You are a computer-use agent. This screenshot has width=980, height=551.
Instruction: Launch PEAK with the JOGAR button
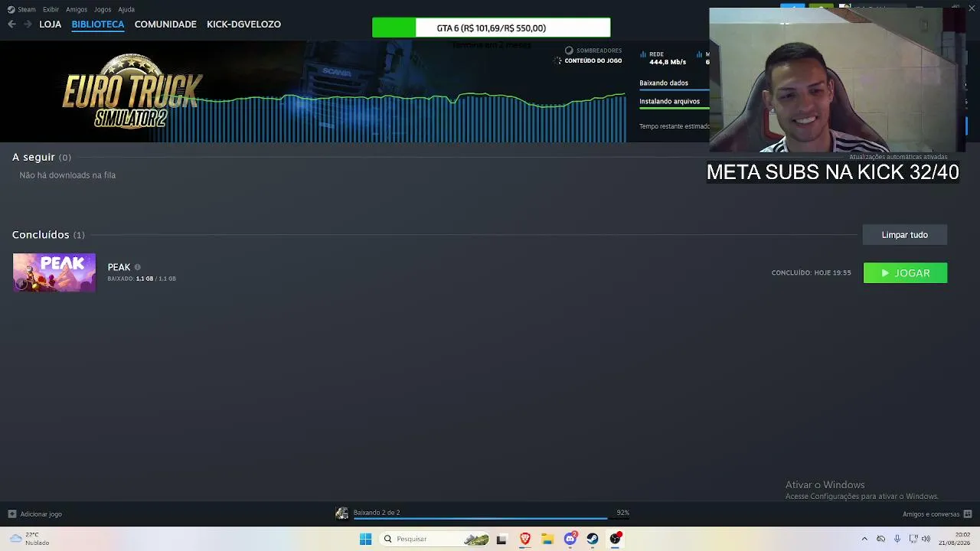point(905,273)
